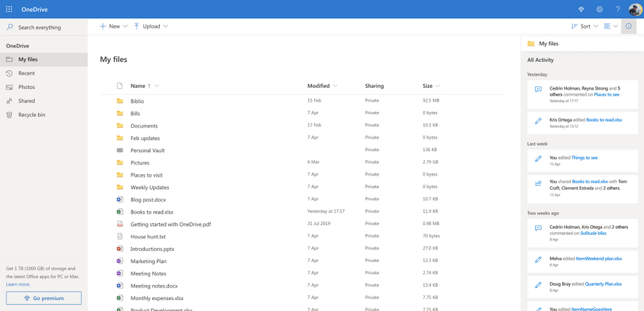Open the Places to see activity link
The height and width of the screenshot is (311, 644).
click(x=607, y=94)
